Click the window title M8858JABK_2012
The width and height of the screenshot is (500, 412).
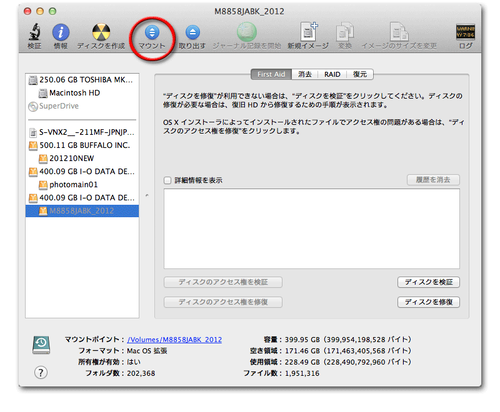(249, 12)
